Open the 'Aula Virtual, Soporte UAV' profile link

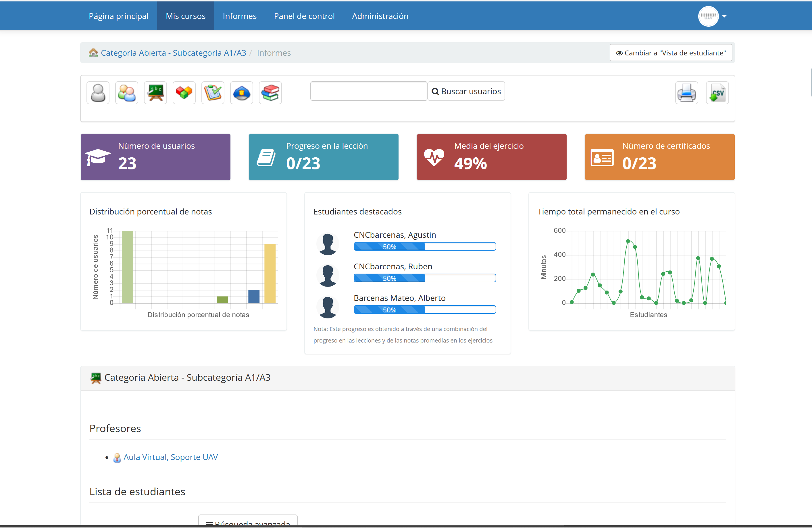pyautogui.click(x=171, y=457)
